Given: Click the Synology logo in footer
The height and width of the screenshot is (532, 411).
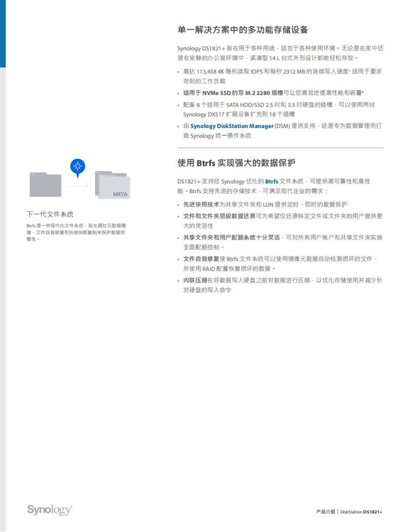Looking at the screenshot, I should 49,509.
